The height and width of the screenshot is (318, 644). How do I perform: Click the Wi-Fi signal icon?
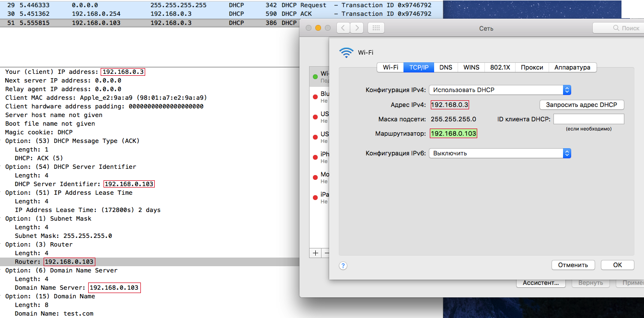click(x=346, y=52)
